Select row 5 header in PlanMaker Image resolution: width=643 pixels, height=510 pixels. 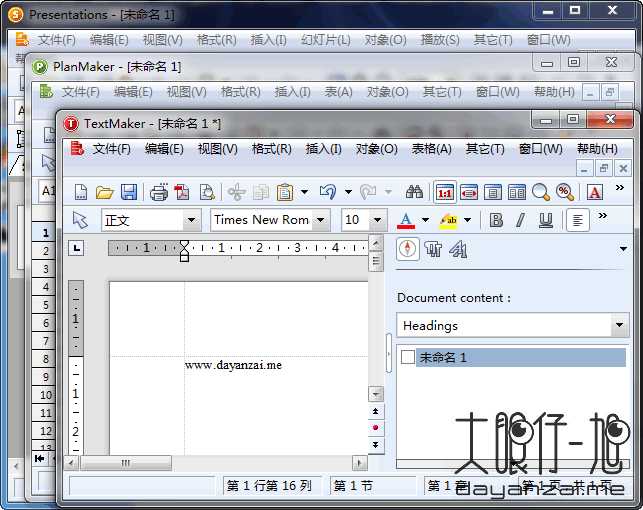45,305
